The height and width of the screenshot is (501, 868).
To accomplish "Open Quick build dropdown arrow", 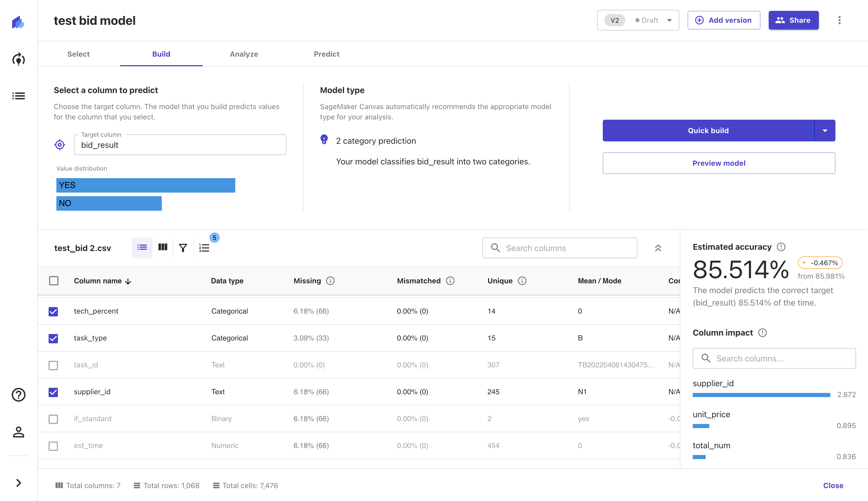I will 825,131.
